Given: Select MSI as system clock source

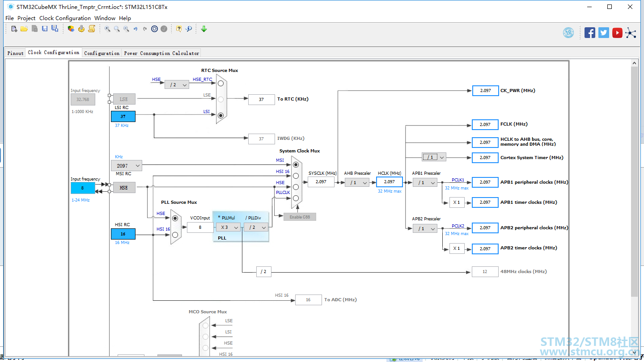Looking at the screenshot, I should (x=296, y=164).
